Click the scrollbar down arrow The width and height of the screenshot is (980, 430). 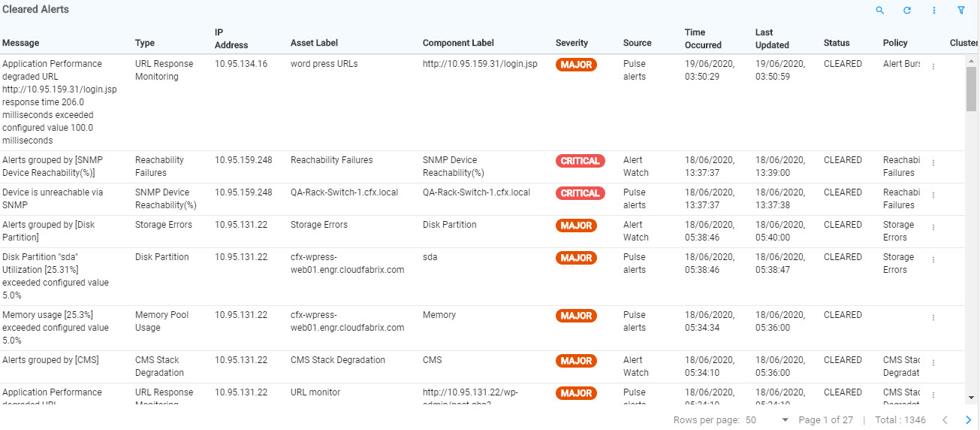point(971,397)
